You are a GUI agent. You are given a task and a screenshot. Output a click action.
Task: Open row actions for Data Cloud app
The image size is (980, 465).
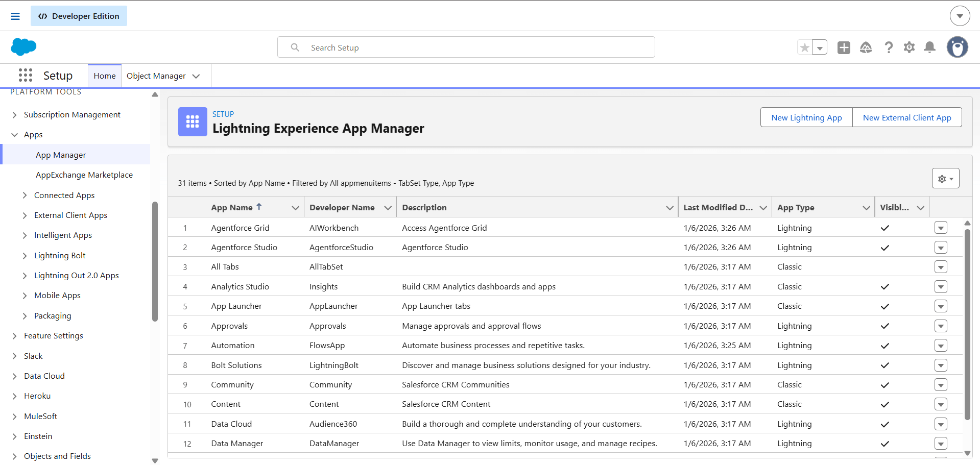(941, 424)
